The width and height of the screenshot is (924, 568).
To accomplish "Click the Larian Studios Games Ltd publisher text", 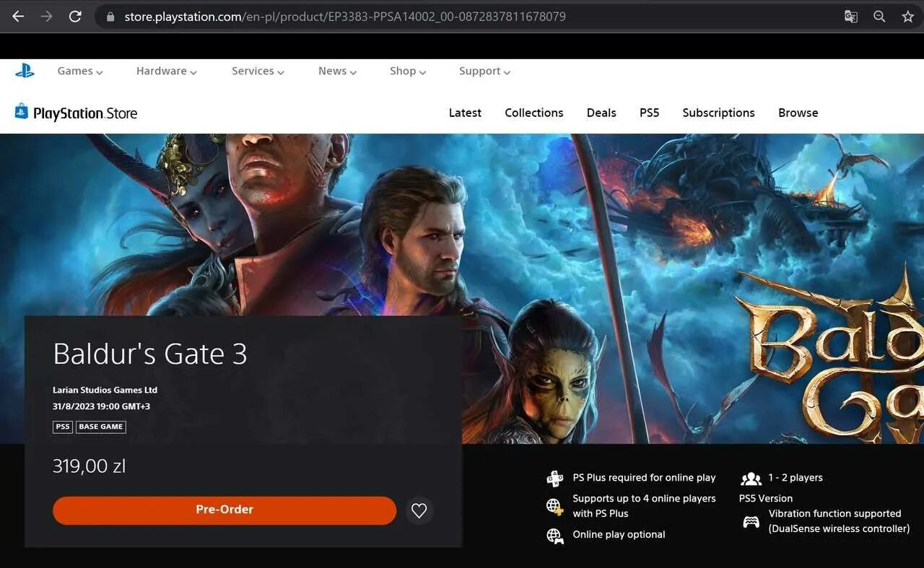I will (x=105, y=390).
